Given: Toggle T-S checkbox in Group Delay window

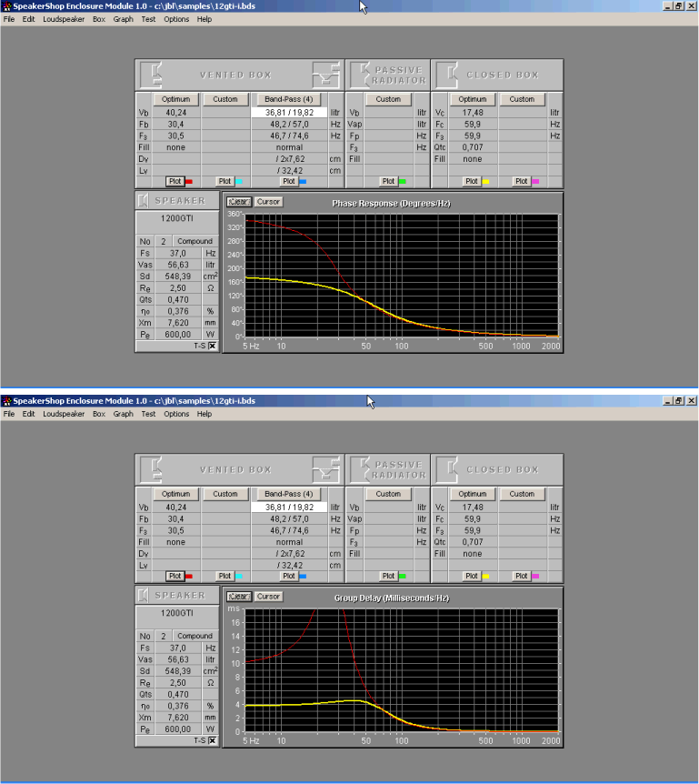Looking at the screenshot, I should pos(212,740).
